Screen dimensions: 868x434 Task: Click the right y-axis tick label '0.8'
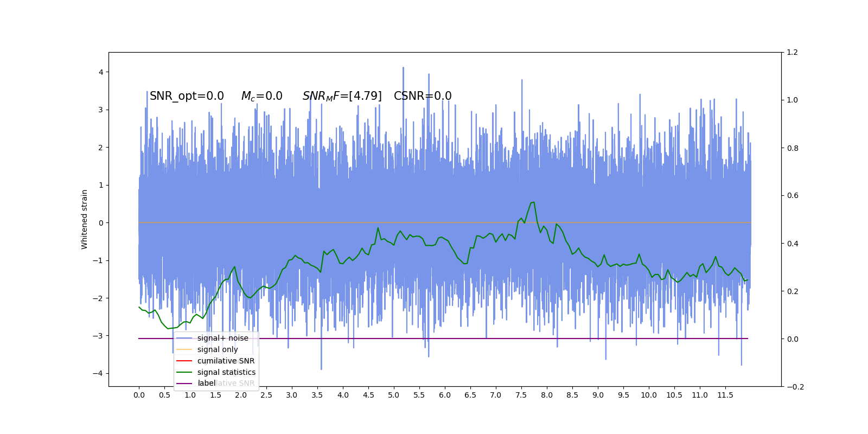coord(792,148)
